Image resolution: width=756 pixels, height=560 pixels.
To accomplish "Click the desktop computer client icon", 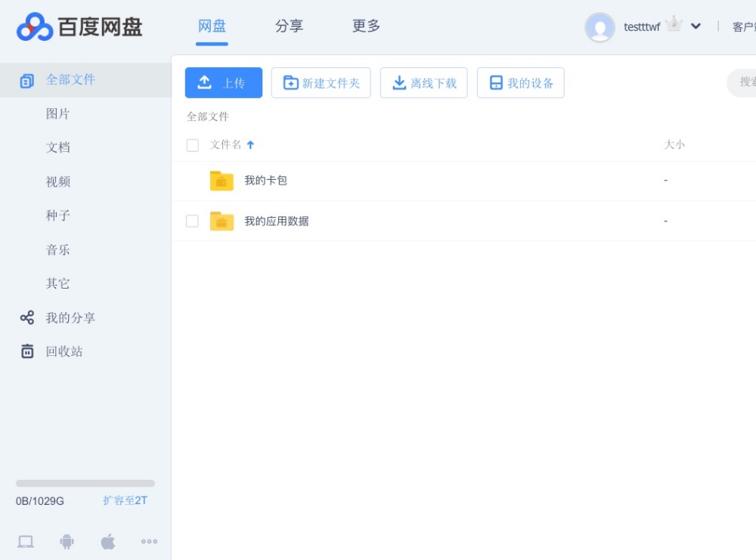I will (26, 541).
